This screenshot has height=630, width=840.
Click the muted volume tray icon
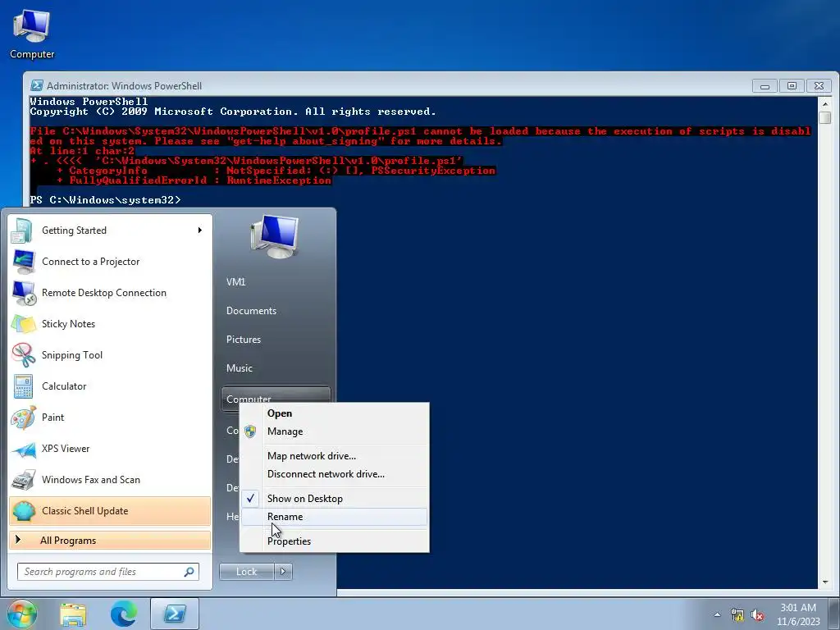pyautogui.click(x=757, y=614)
